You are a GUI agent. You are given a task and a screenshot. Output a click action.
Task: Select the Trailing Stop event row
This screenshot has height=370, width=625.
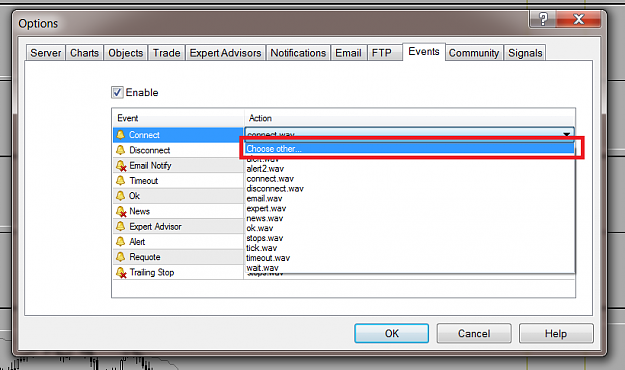[x=178, y=272]
